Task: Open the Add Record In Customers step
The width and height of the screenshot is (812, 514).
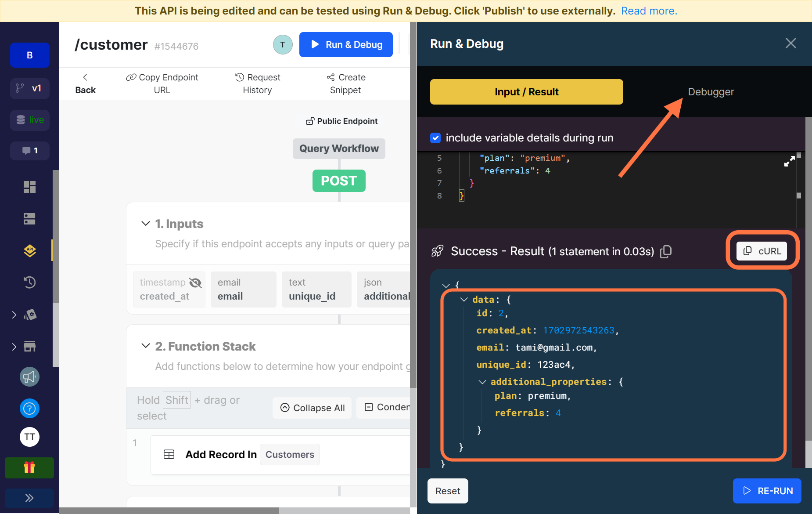Action: [280, 455]
